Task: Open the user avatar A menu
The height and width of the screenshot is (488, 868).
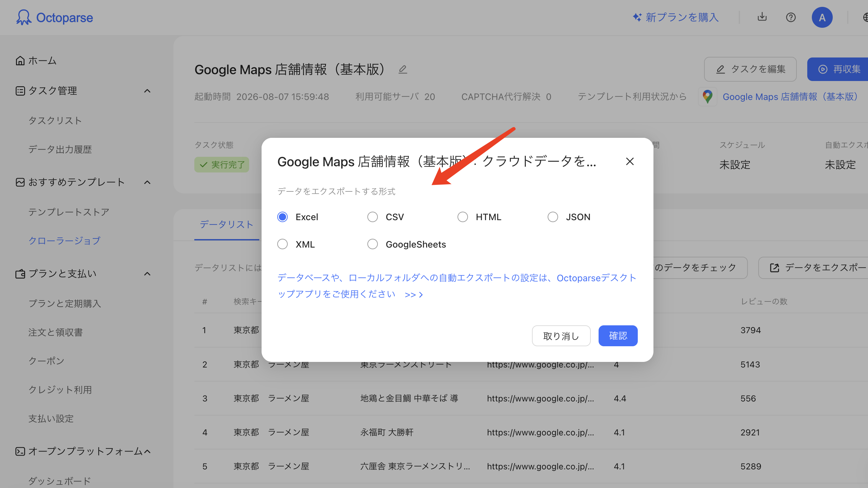Action: click(x=822, y=17)
